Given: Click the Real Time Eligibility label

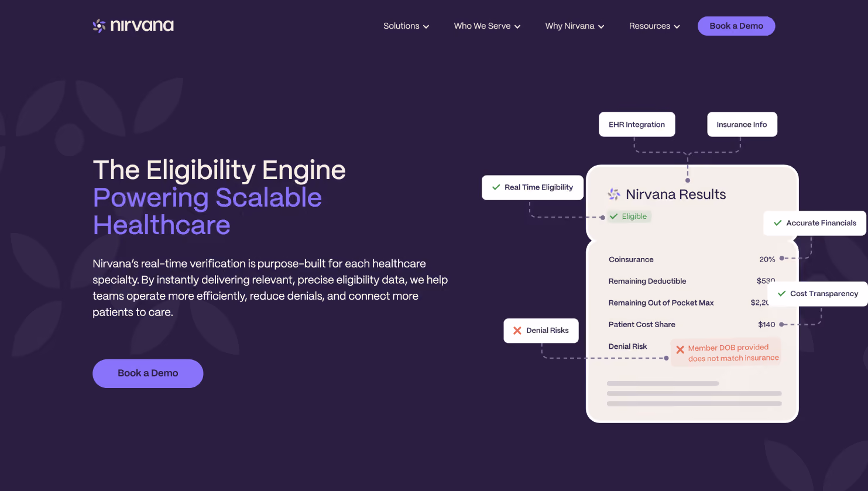Looking at the screenshot, I should [x=538, y=187].
